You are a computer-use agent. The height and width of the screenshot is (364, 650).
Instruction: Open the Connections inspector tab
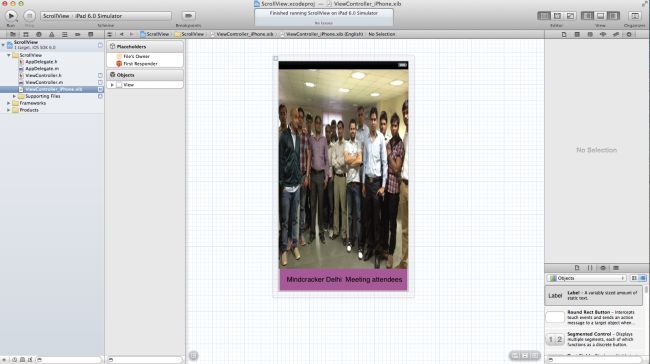629,34
